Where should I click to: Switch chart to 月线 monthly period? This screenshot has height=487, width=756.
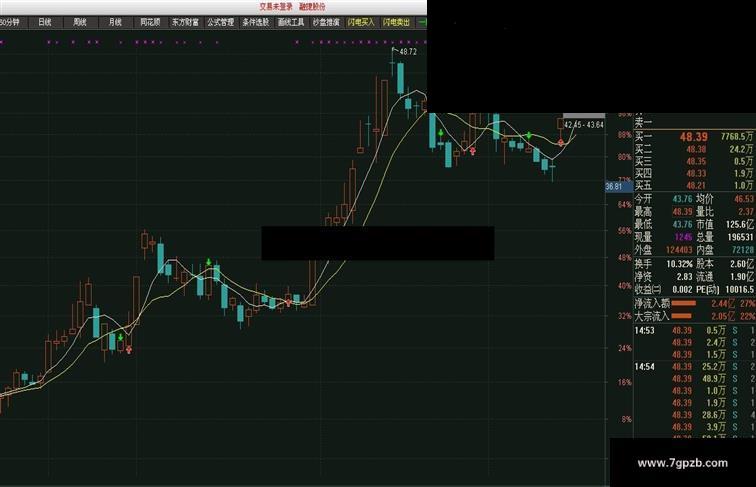115,22
